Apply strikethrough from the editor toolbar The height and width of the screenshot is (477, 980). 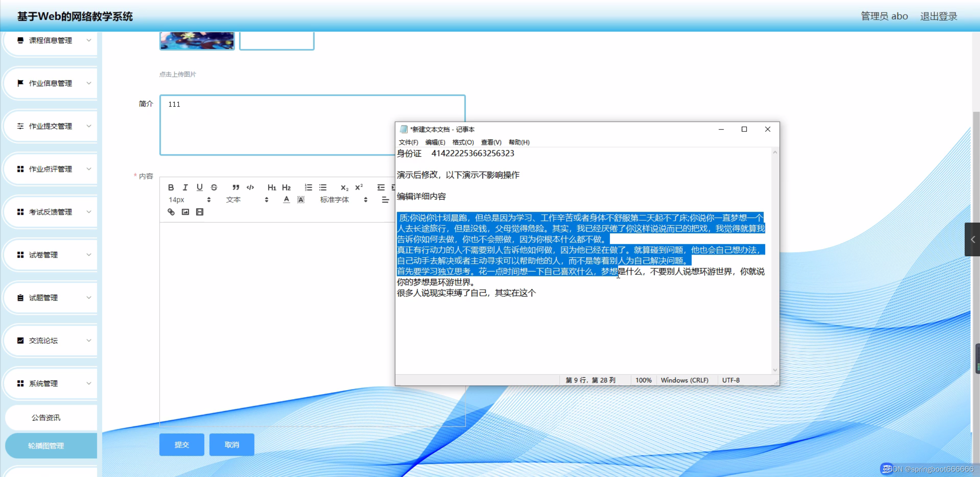[x=214, y=187]
